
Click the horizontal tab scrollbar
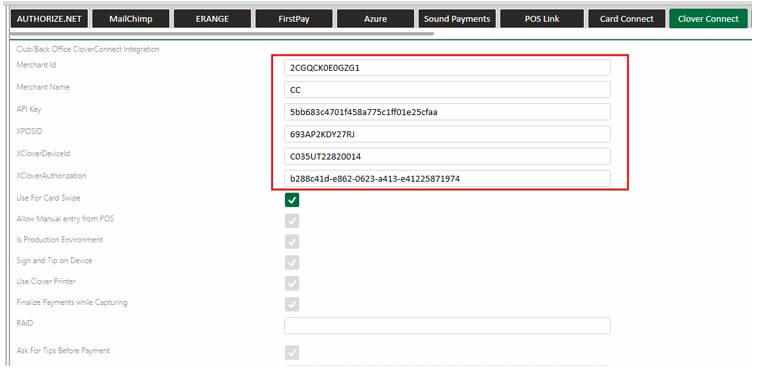(x=221, y=34)
